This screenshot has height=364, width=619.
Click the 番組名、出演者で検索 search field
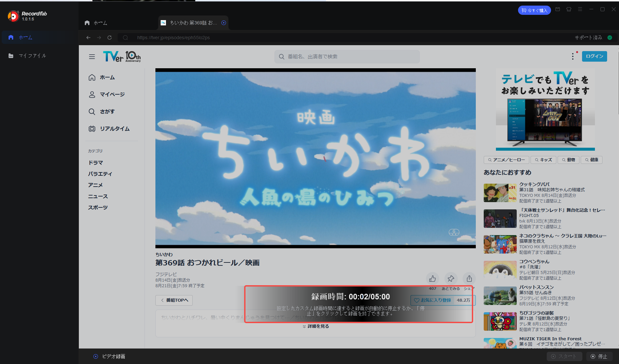click(x=347, y=57)
